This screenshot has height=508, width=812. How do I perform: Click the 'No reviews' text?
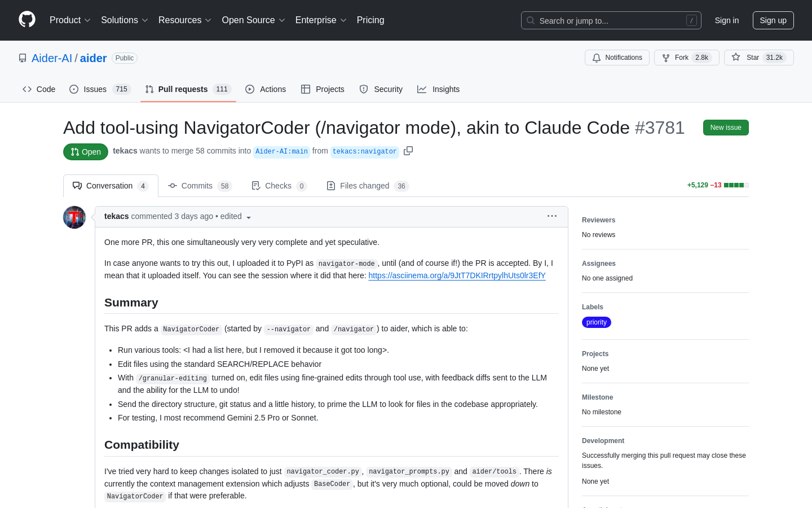point(598,235)
